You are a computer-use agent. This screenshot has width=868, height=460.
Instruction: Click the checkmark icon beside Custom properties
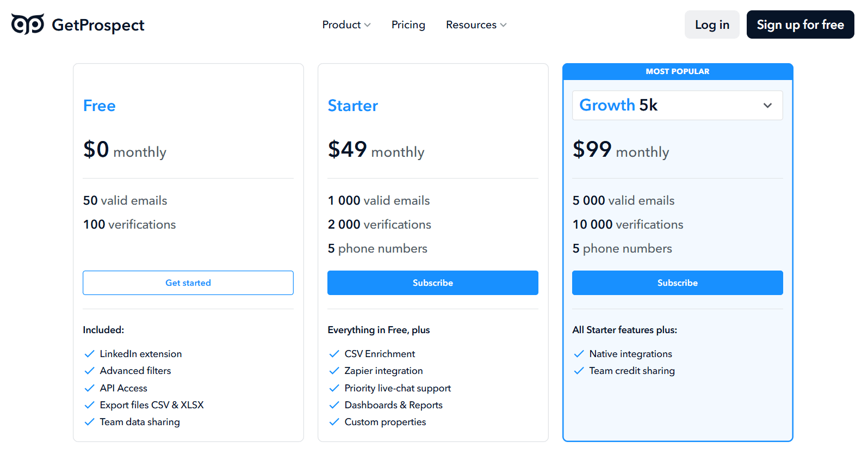tap(334, 422)
